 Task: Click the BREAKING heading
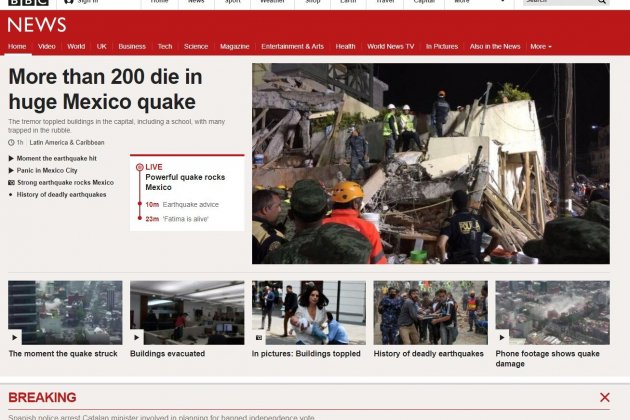point(42,397)
